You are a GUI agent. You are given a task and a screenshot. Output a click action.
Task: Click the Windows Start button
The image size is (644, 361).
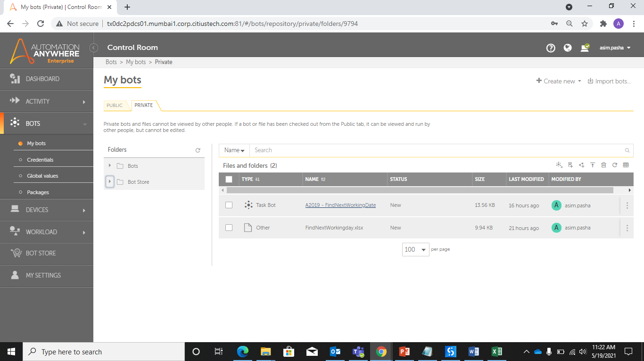pyautogui.click(x=11, y=352)
